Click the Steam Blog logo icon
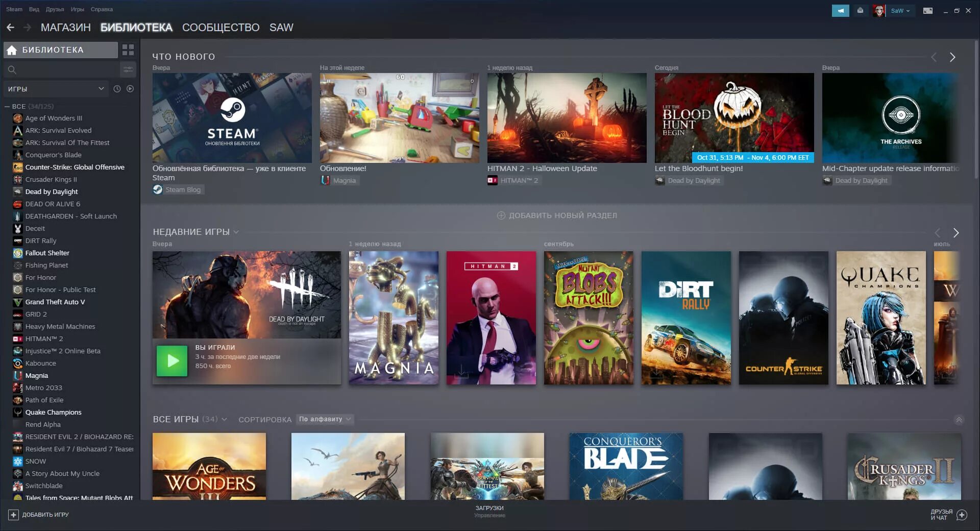The image size is (980, 531). [x=158, y=189]
